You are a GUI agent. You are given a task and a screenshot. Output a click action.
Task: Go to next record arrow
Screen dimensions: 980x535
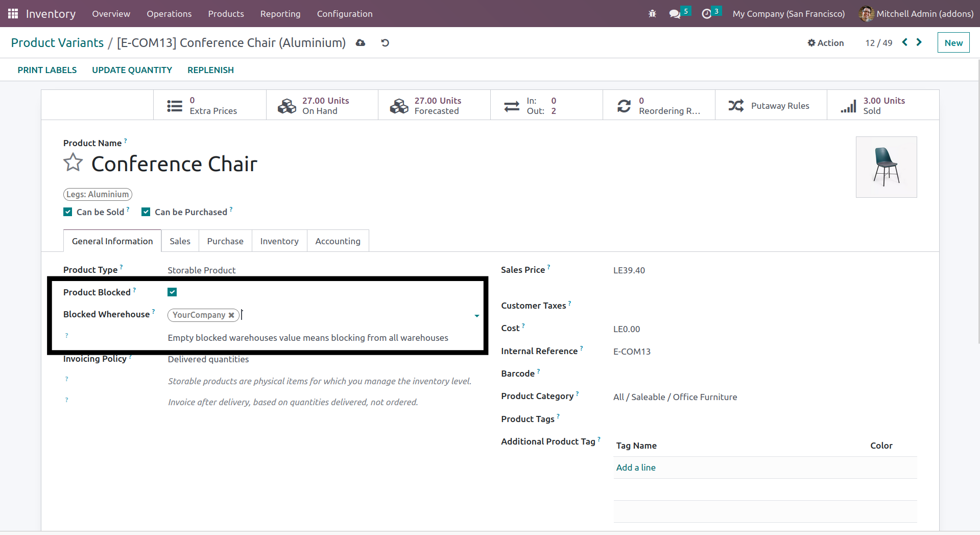click(919, 42)
